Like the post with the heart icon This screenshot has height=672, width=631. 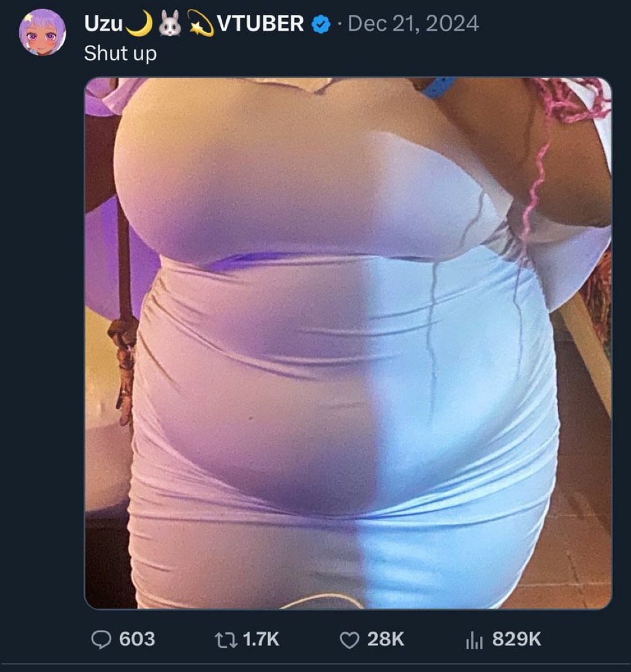350,640
